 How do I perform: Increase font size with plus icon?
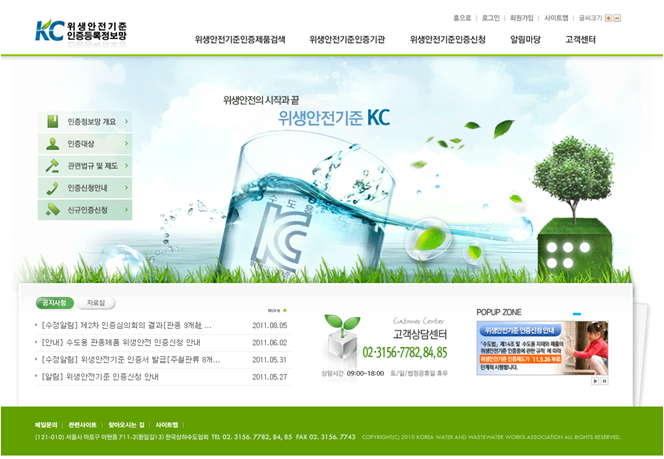608,18
